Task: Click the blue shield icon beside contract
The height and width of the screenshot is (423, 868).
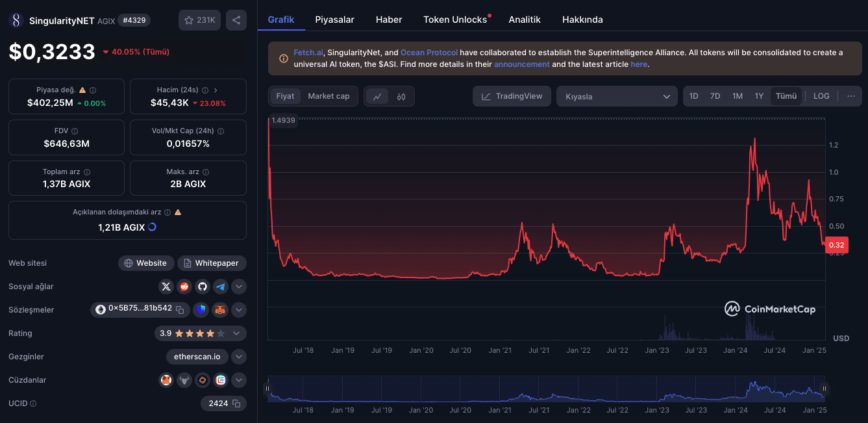Action: click(x=201, y=310)
